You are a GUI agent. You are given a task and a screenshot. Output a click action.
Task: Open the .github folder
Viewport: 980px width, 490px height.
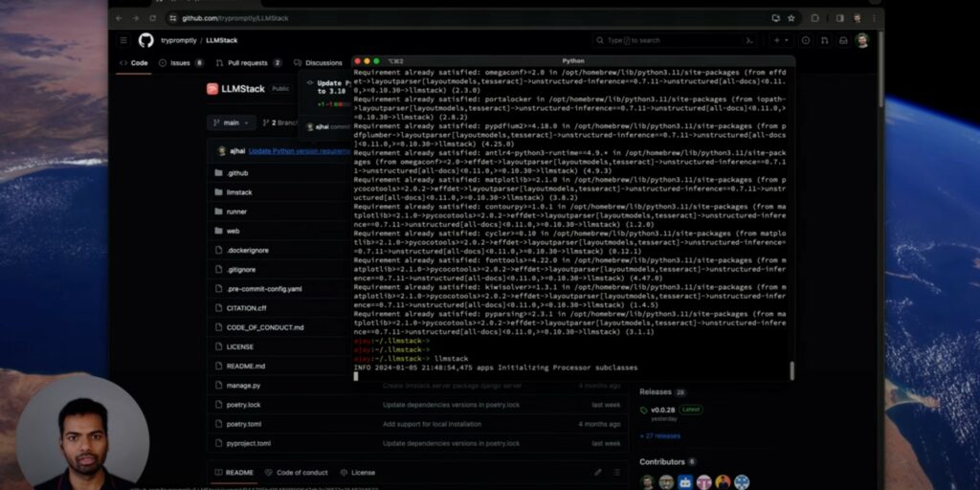click(237, 173)
